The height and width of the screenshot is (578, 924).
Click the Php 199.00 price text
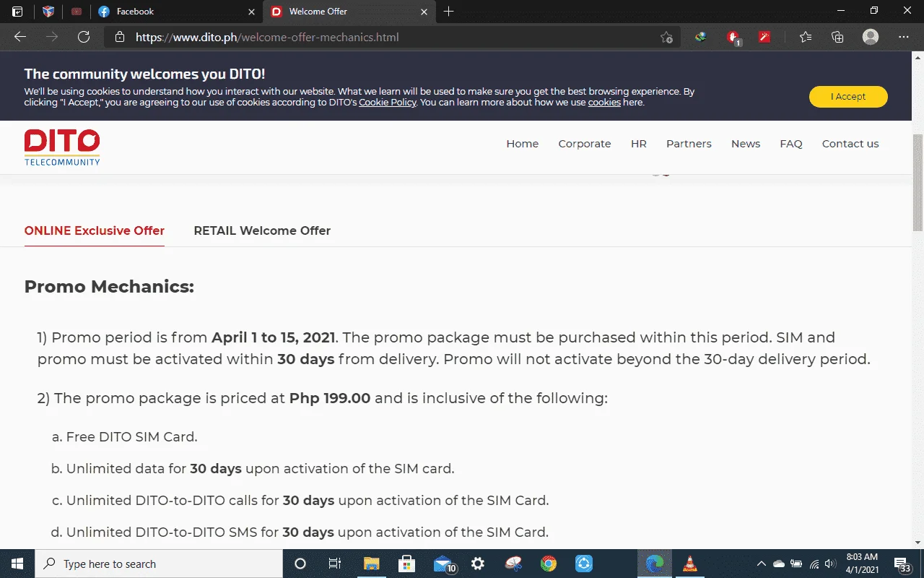tap(330, 398)
